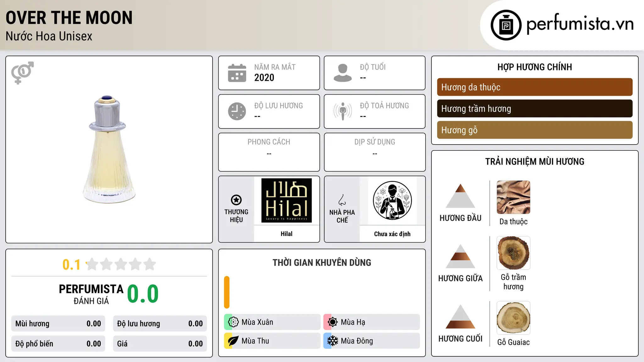644x362 pixels.
Task: Click the Hương giữa pyramid icon
Action: pyautogui.click(x=460, y=256)
